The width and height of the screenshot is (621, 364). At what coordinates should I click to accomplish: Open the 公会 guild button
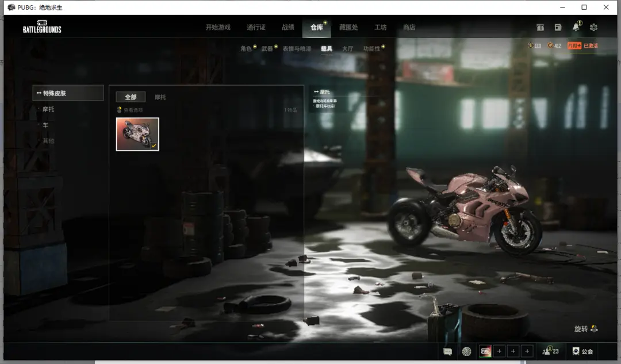(x=582, y=351)
